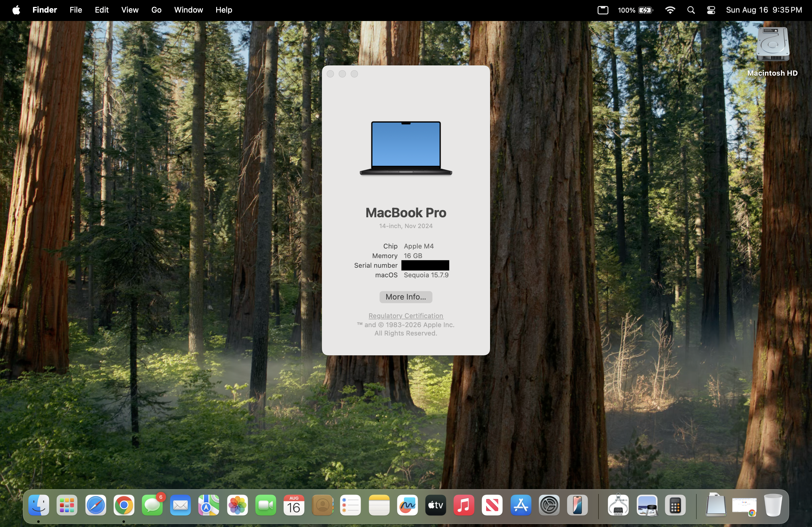Start FaceTime from the Dock
Screen dimensions: 812x527
point(266,505)
